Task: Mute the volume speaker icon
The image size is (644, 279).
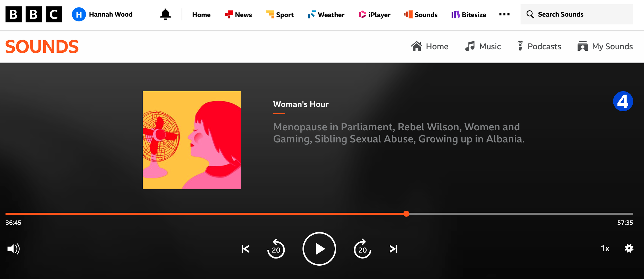Action: (13, 249)
